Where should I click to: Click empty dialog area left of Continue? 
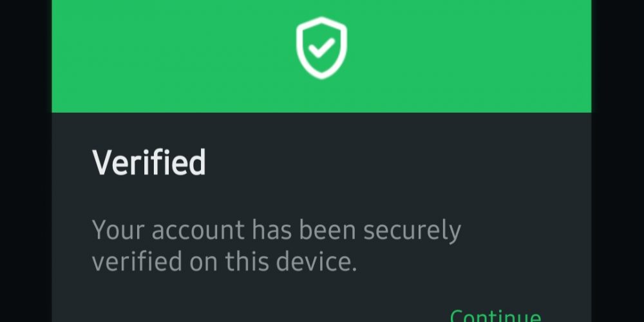258,309
